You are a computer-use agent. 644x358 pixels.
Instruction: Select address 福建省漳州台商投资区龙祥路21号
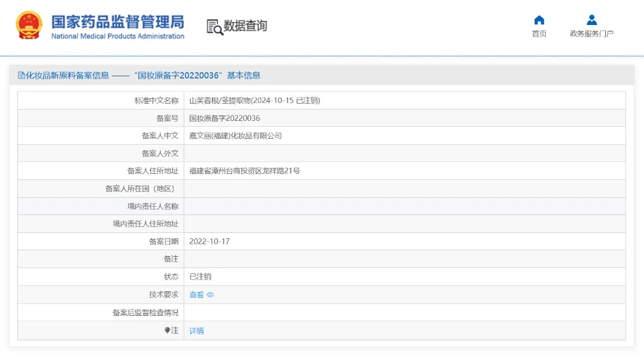(x=244, y=171)
